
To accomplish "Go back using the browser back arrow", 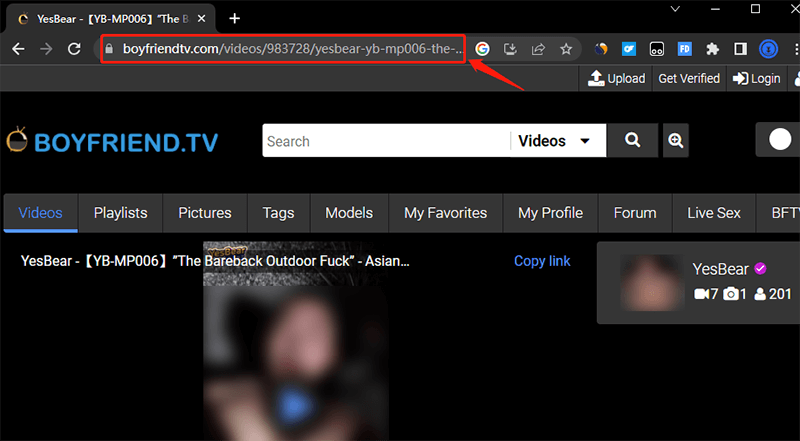I will coord(18,49).
